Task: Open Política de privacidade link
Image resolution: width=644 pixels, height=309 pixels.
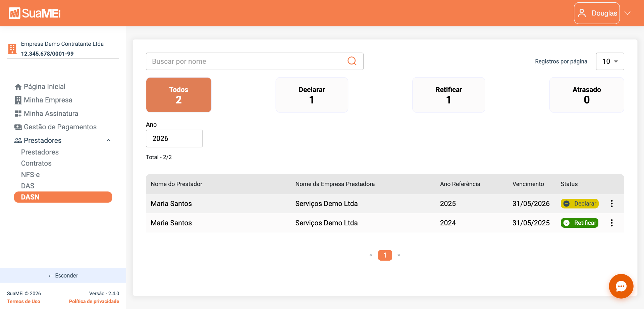Action: 94,301
